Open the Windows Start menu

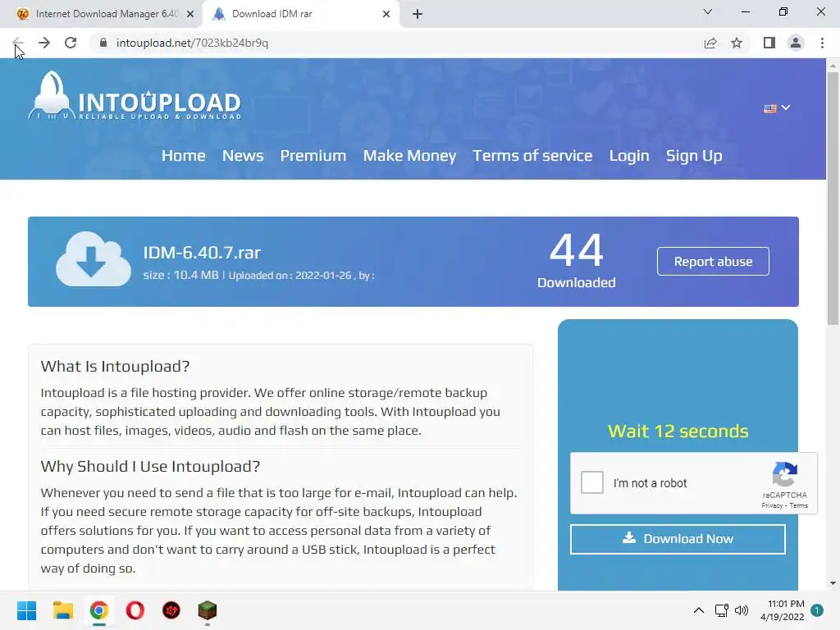(x=26, y=610)
